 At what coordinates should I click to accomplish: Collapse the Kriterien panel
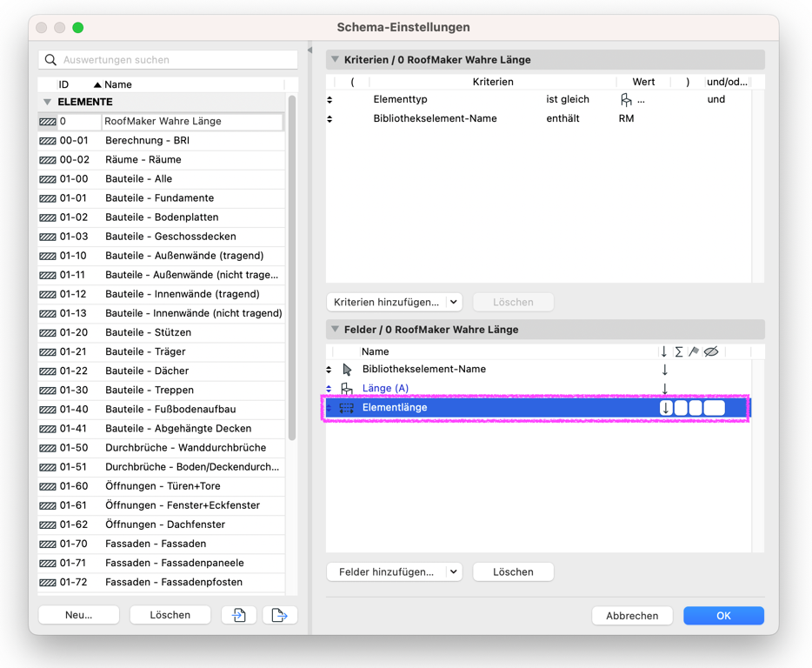pos(335,60)
